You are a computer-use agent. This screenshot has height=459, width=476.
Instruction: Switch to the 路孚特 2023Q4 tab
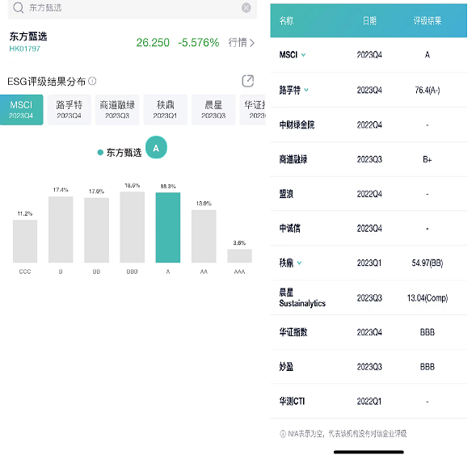tap(70, 110)
